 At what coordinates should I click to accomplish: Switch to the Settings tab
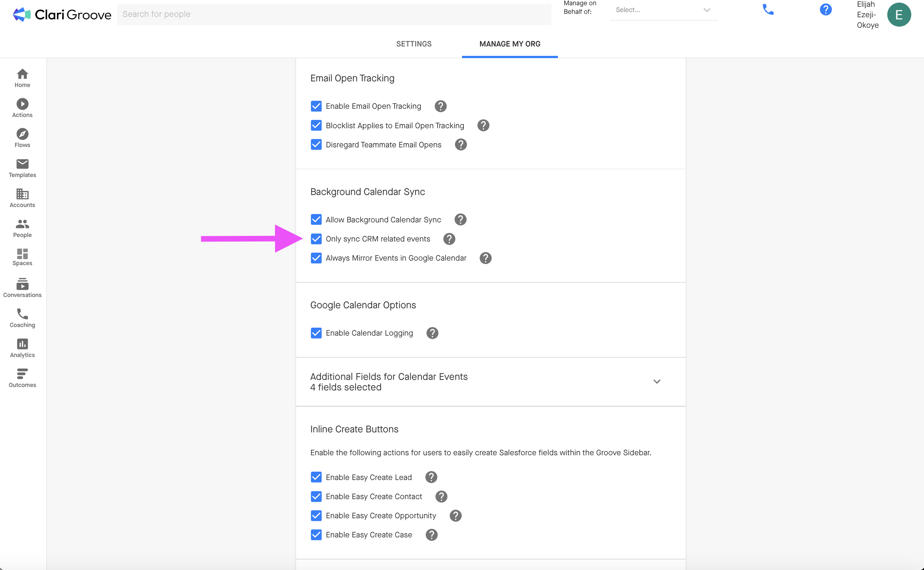pos(414,44)
